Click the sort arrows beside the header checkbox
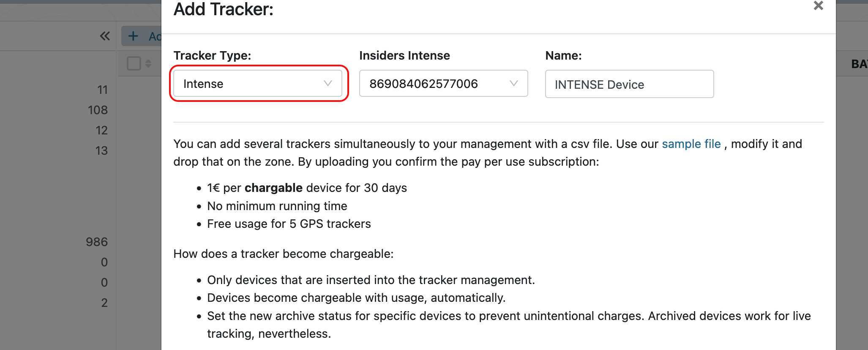 tap(148, 63)
